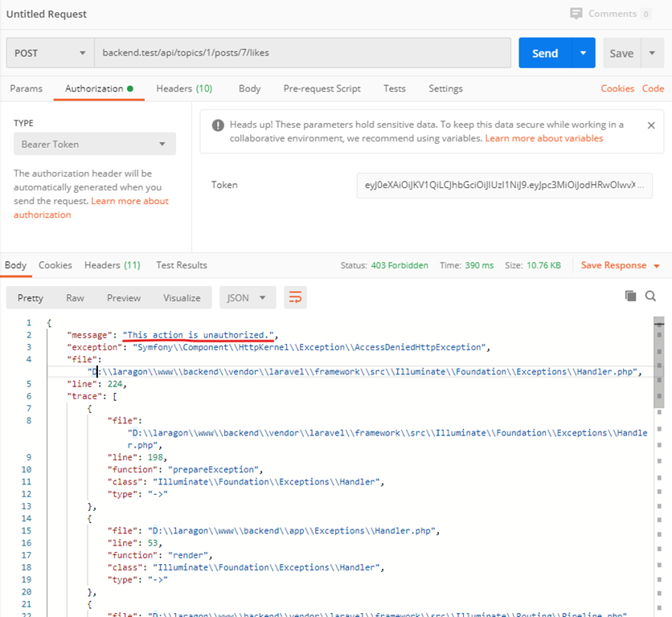Open the Pre-request Script tab

click(x=322, y=88)
